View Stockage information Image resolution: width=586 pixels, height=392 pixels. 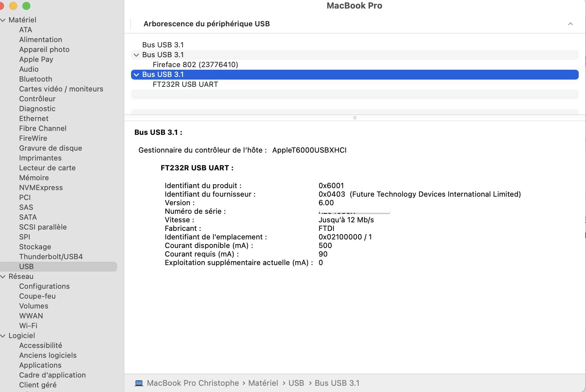[x=35, y=247]
